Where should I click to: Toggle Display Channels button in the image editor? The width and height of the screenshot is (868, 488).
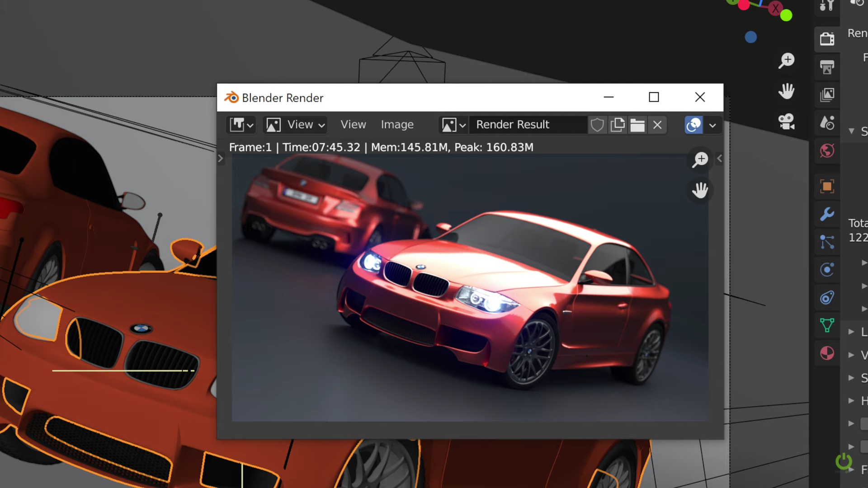tap(693, 125)
